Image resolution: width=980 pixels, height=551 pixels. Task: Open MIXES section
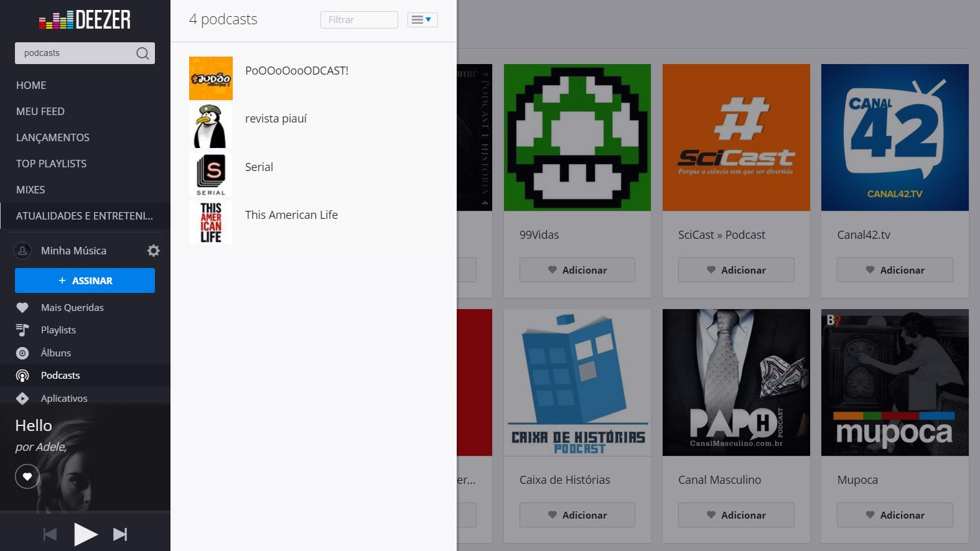click(x=30, y=190)
